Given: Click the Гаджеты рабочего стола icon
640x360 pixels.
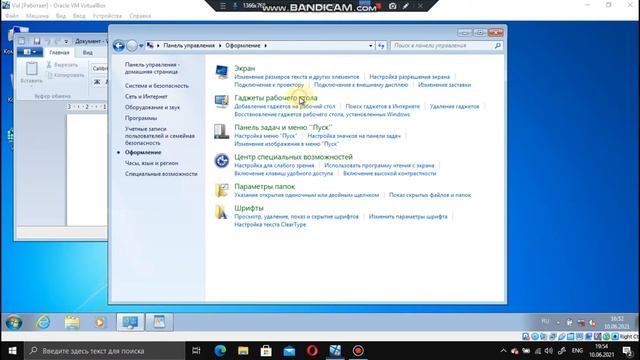Looking at the screenshot, I should click(x=222, y=101).
